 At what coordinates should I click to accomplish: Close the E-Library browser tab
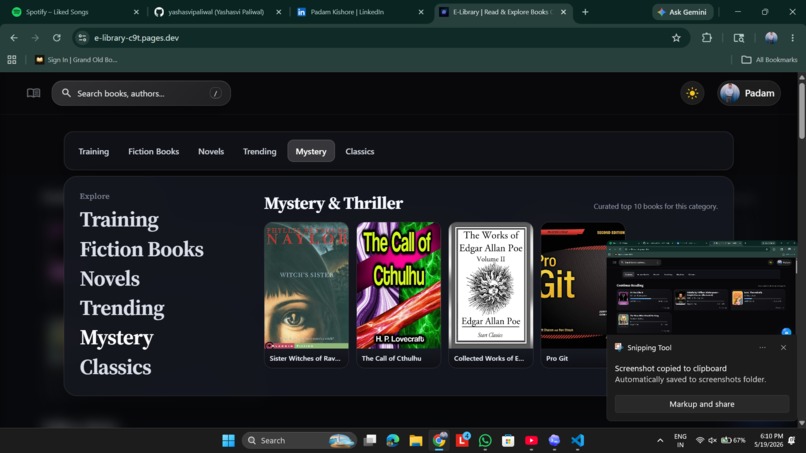pyautogui.click(x=563, y=12)
